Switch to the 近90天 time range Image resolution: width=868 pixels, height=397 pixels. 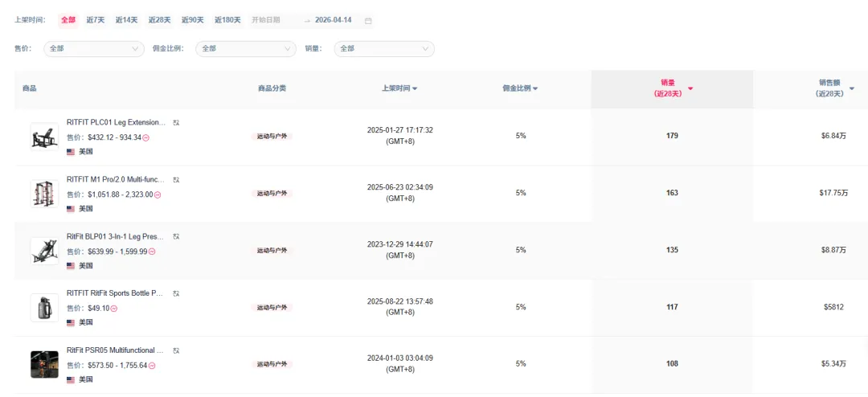point(190,20)
